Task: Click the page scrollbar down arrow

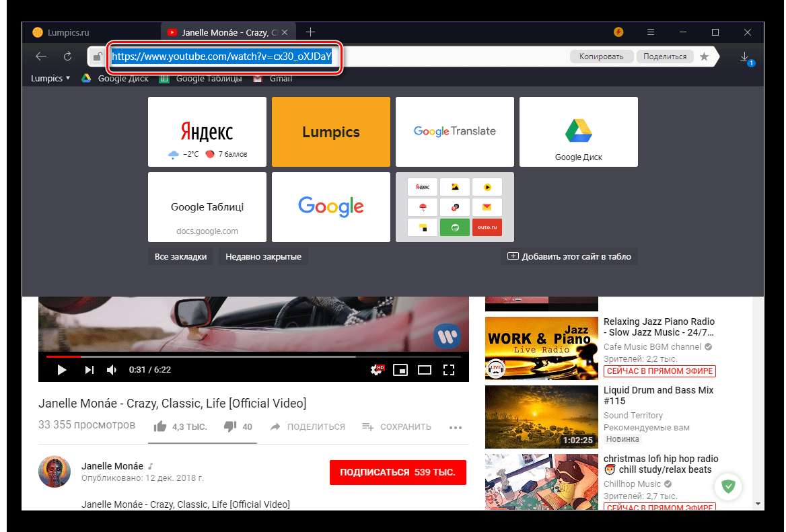Action: click(758, 504)
